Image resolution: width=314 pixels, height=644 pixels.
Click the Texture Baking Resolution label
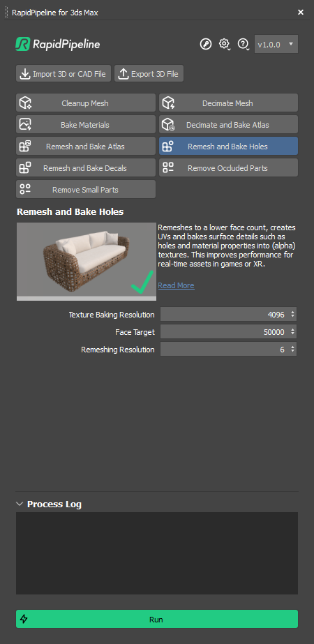(112, 315)
